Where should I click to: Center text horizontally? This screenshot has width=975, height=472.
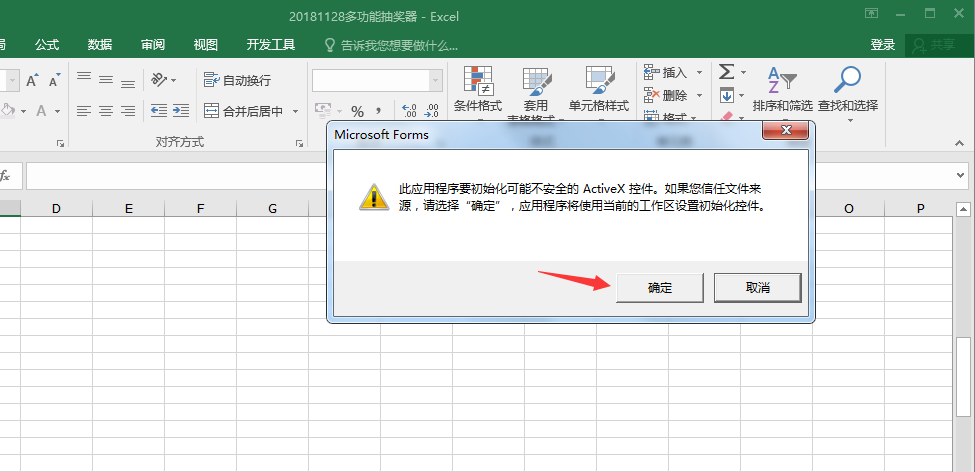click(106, 111)
